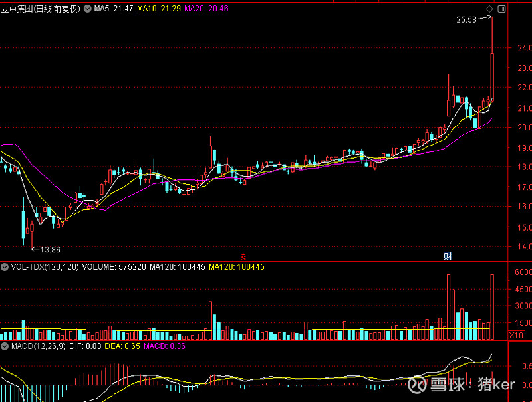Click the DIF: 0.83 value

pyautogui.click(x=85, y=346)
